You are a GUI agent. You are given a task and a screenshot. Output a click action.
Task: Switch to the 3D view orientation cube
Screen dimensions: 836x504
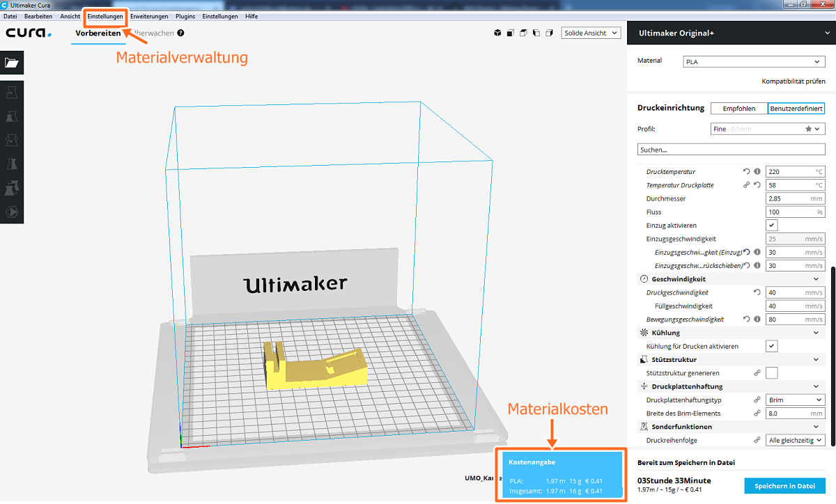[x=497, y=32]
